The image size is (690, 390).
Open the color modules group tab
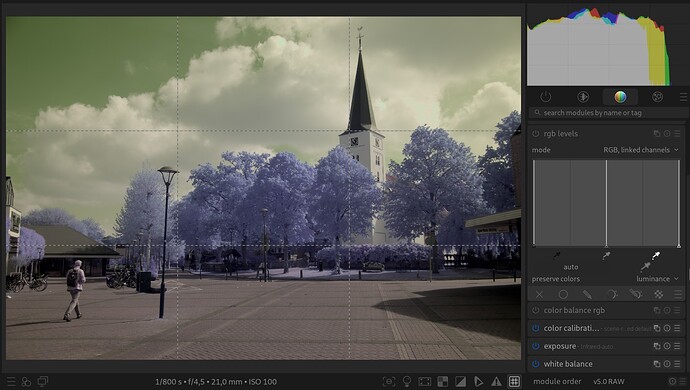pyautogui.click(x=620, y=97)
